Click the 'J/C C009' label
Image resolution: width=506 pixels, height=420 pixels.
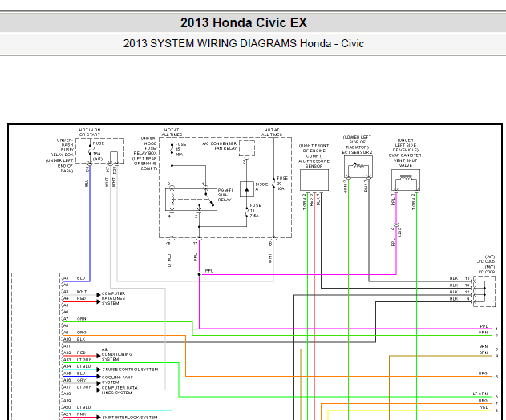tap(486, 272)
